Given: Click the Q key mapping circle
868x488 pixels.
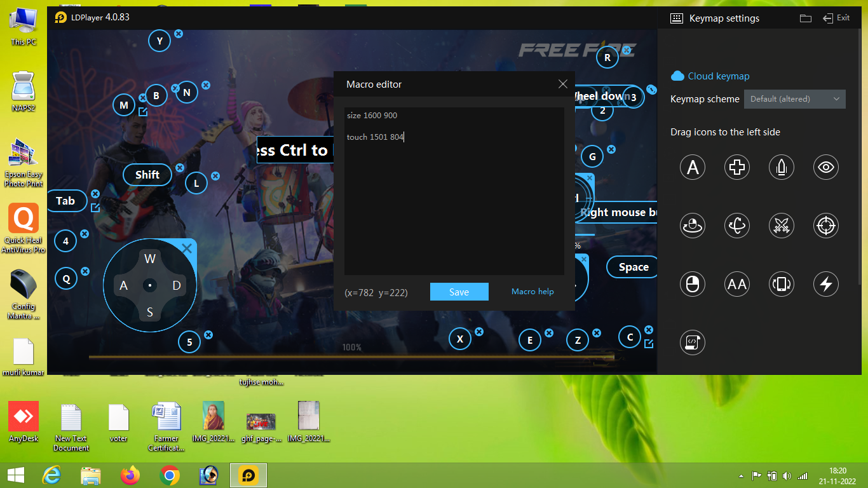Looking at the screenshot, I should (66, 278).
